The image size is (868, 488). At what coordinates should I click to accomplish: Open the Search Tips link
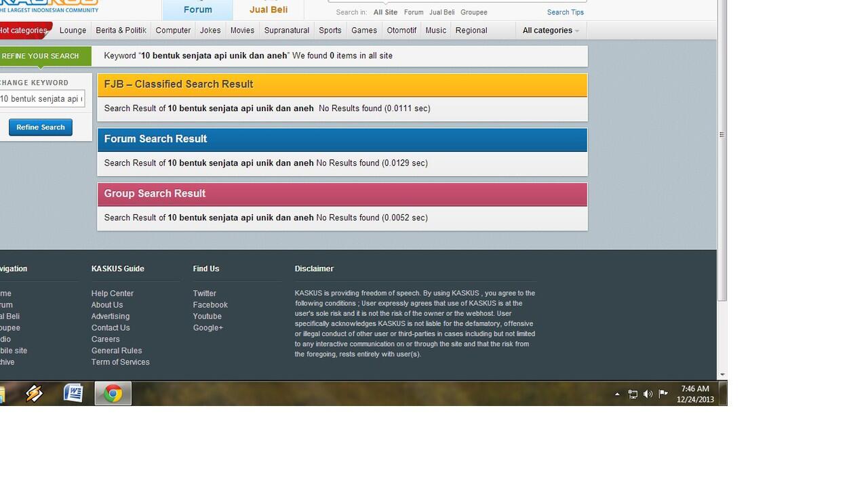(566, 12)
